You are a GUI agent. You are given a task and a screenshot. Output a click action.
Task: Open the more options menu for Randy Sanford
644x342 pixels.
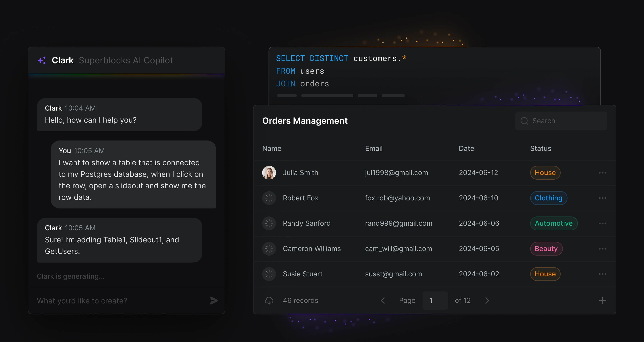pyautogui.click(x=602, y=223)
